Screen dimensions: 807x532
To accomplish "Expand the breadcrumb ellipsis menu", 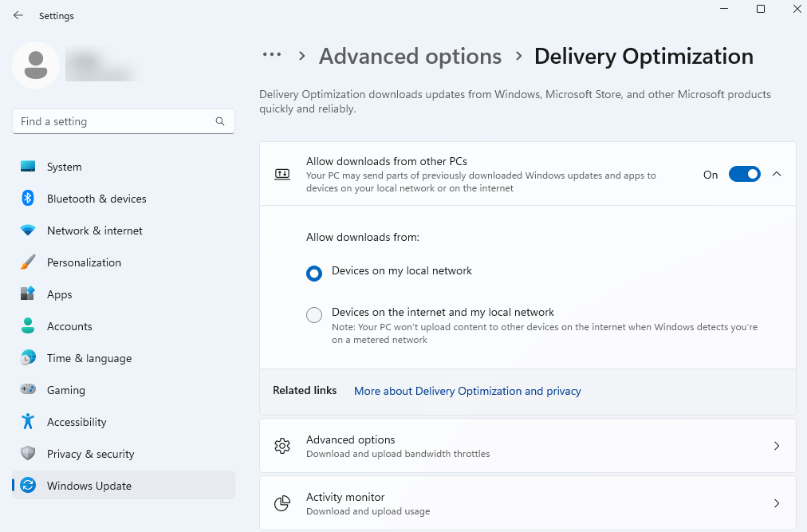I will click(x=272, y=55).
